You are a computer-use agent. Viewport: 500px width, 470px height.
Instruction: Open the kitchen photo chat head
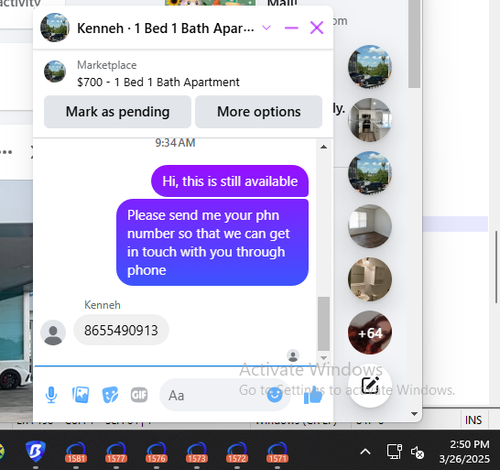coord(370,120)
